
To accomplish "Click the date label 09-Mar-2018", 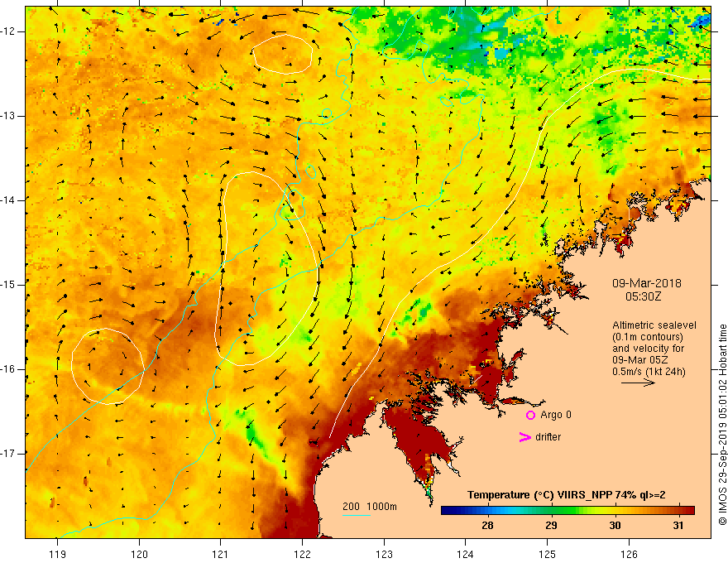I will (646, 283).
